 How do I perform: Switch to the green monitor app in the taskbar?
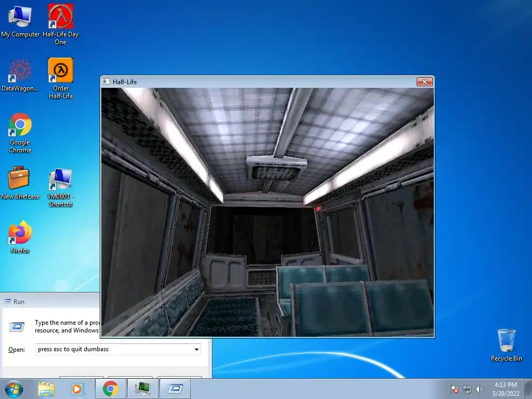142,389
